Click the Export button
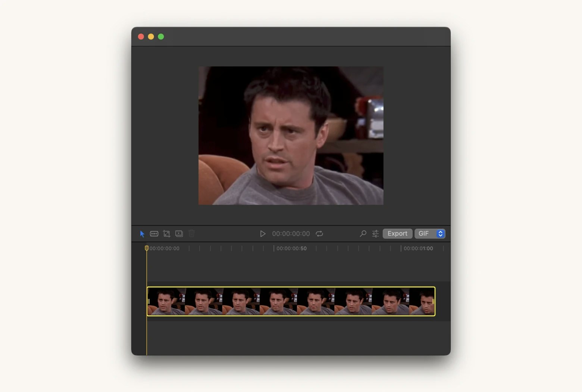This screenshot has width=582, height=392. pos(397,234)
